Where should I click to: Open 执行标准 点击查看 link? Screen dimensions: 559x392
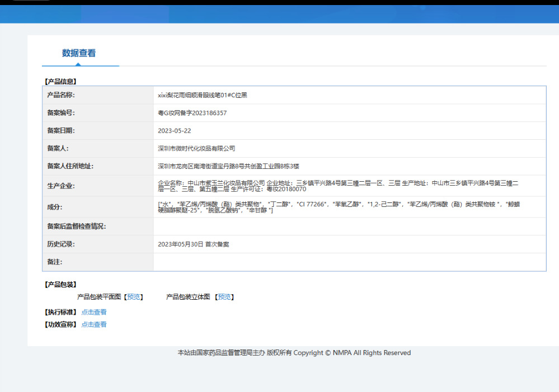[94, 312]
